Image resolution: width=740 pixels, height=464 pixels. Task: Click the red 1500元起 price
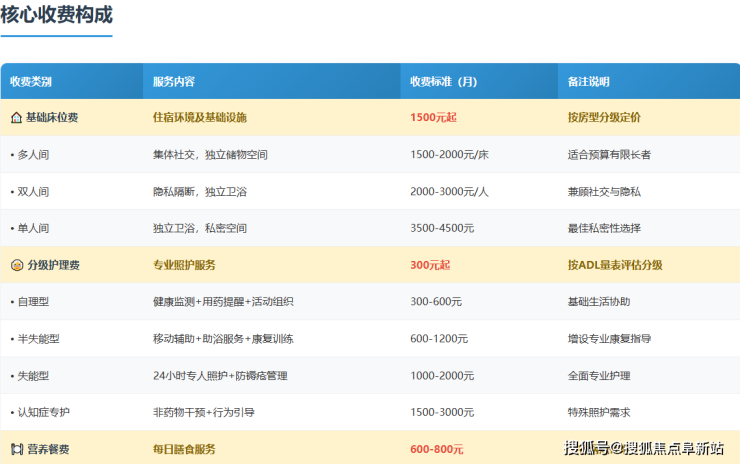433,118
